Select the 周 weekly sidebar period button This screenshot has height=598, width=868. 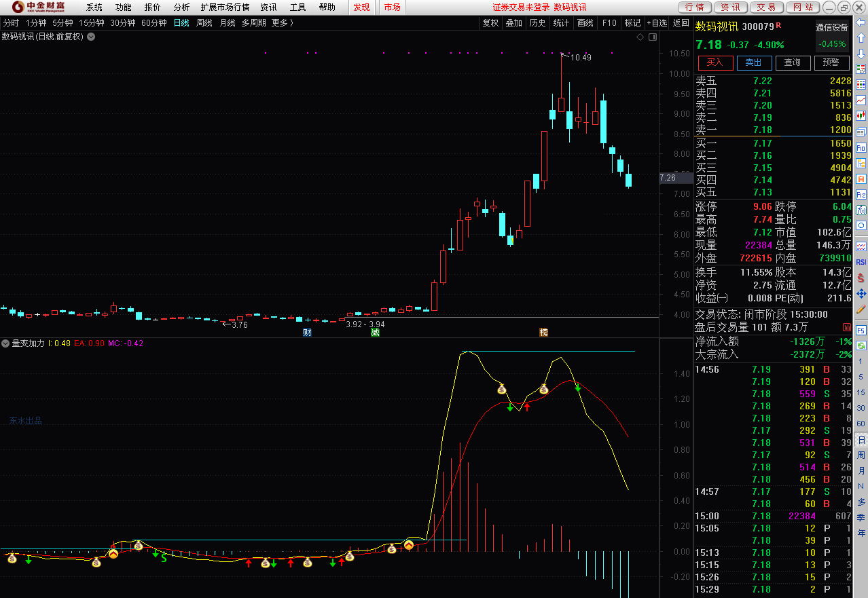click(861, 455)
